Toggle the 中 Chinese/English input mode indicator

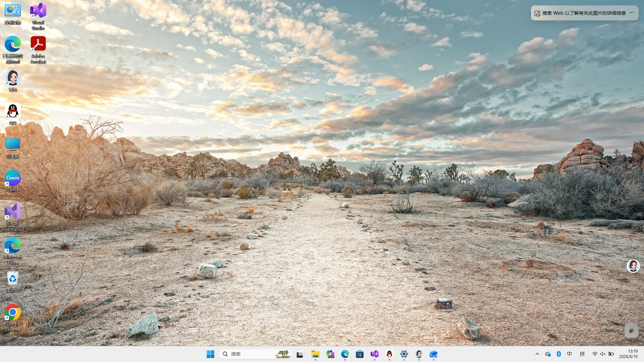point(570,354)
